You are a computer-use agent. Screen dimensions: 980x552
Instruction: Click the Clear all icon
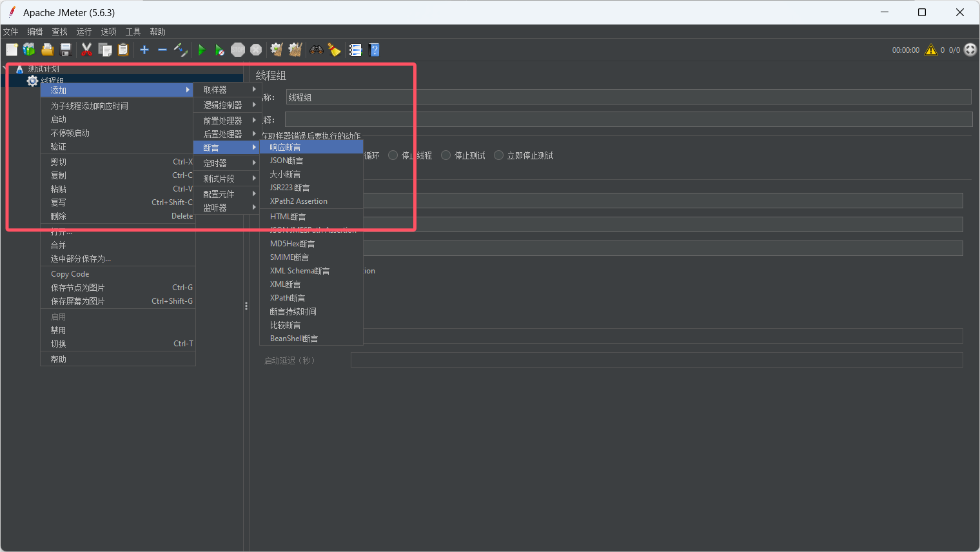click(295, 50)
